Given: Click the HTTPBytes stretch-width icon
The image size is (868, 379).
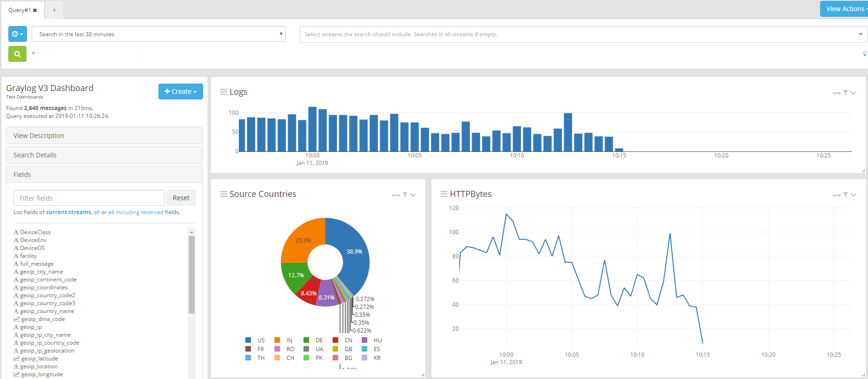Looking at the screenshot, I should (x=836, y=195).
